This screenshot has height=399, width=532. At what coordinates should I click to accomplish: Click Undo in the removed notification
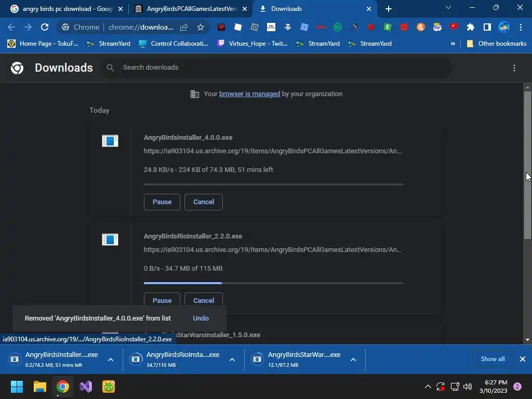201,318
